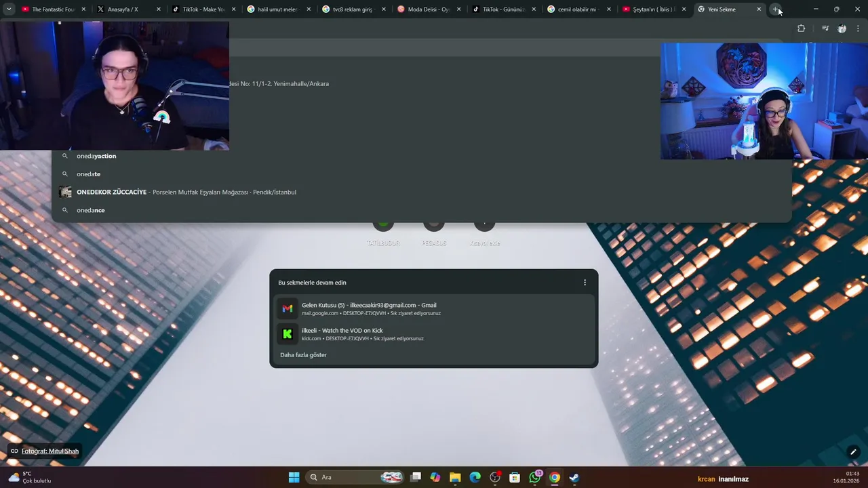Switch to the Şeytan'ın (İblis) tab
The image size is (868, 488).
click(654, 9)
